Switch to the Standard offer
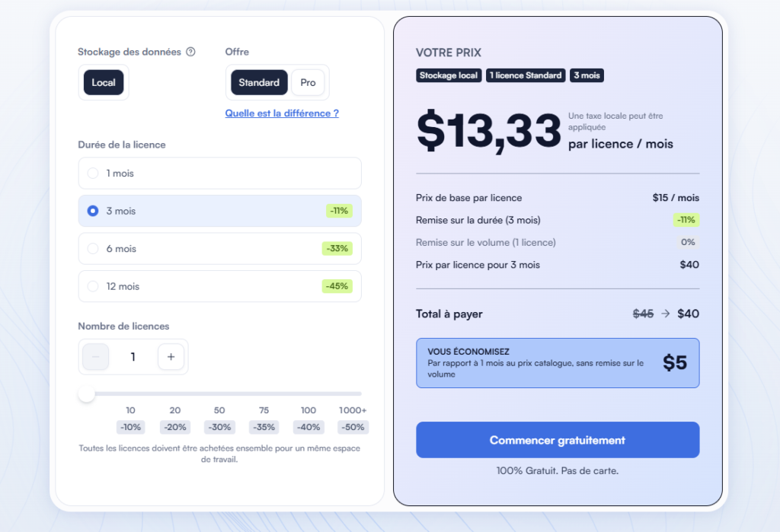 pyautogui.click(x=259, y=82)
